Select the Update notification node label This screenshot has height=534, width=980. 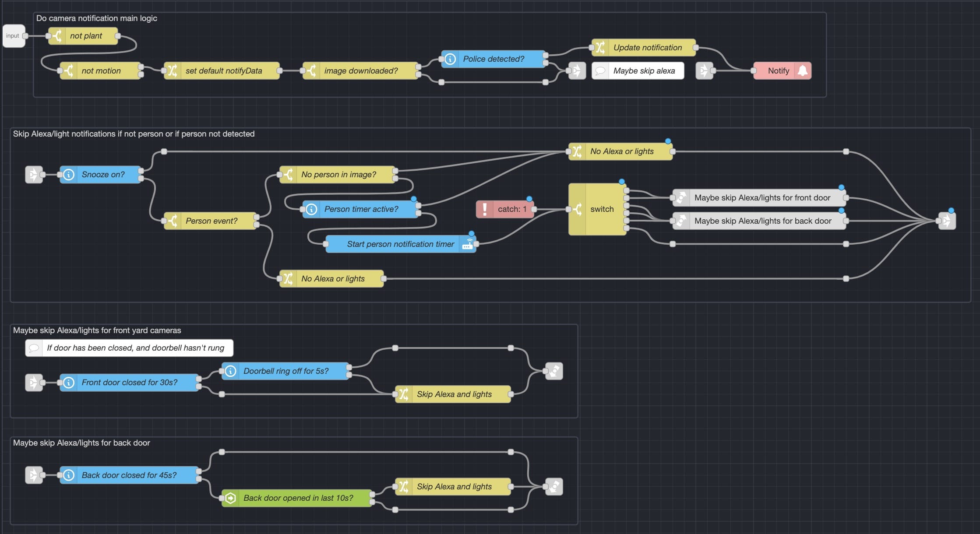point(648,47)
